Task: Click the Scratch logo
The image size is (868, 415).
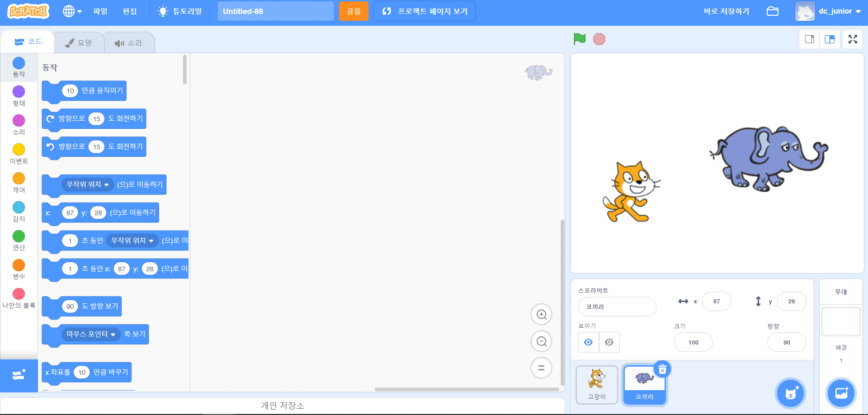Action: pos(28,11)
